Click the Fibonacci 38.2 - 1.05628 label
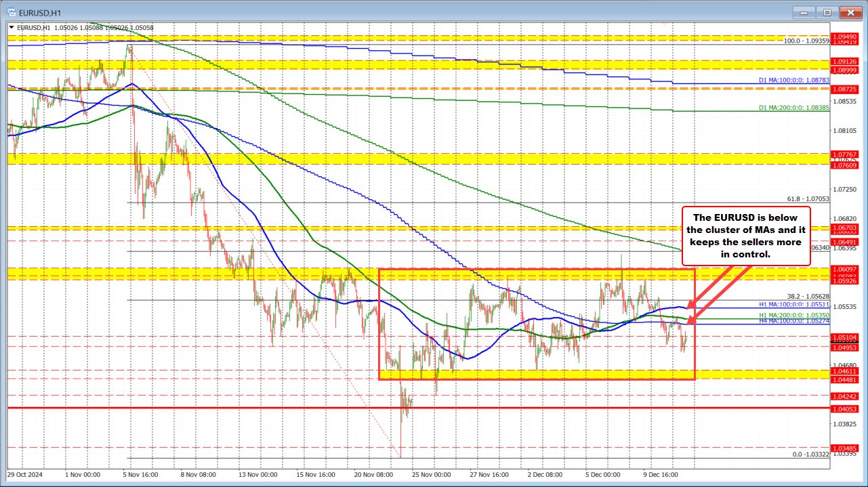Viewport: 868px width, 487px height. point(808,297)
